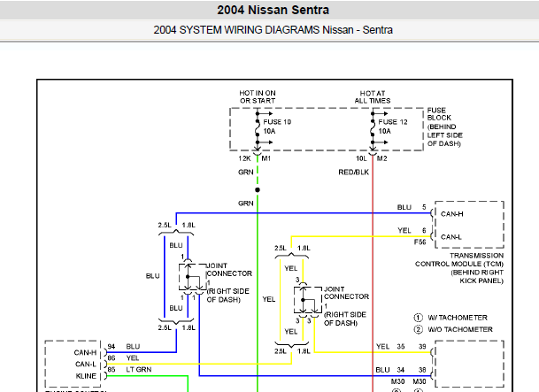Select the "M2" connector label
This screenshot has height=392, width=539.
[x=382, y=158]
